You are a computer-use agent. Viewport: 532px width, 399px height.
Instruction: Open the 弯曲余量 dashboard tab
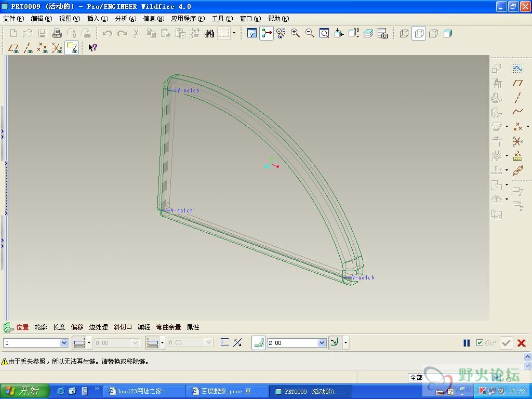pos(168,327)
